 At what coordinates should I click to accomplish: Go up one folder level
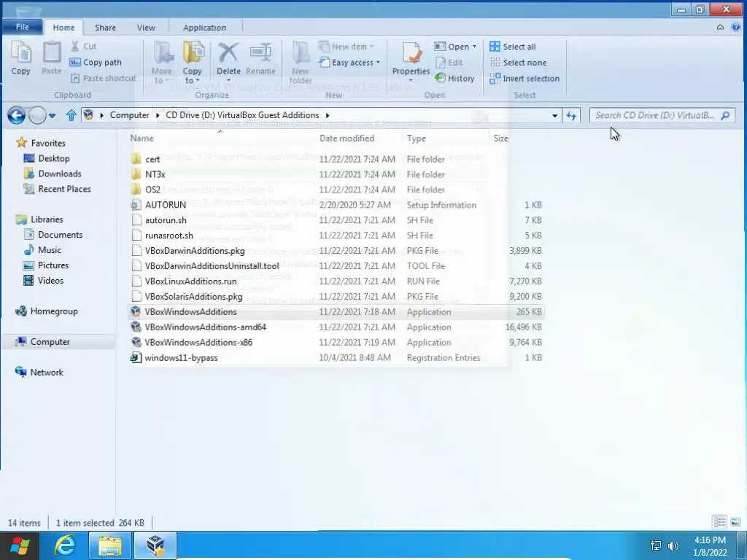71,115
